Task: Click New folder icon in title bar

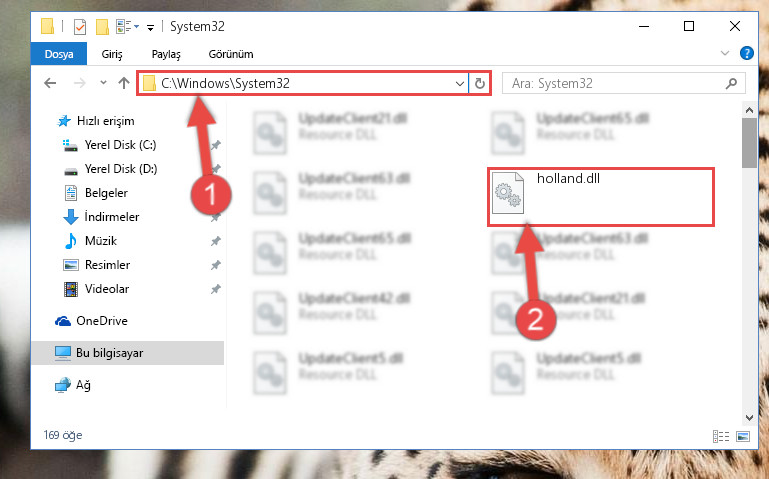Action: point(102,26)
